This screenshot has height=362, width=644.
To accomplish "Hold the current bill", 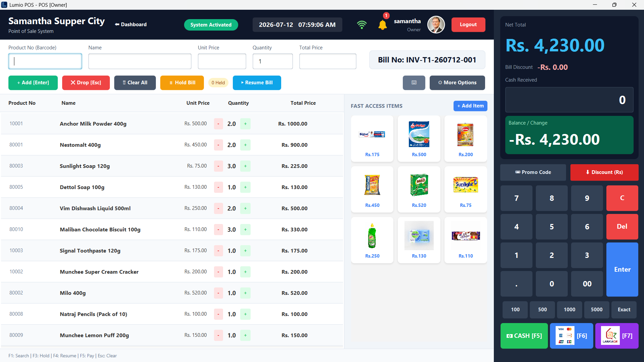I will pyautogui.click(x=182, y=83).
